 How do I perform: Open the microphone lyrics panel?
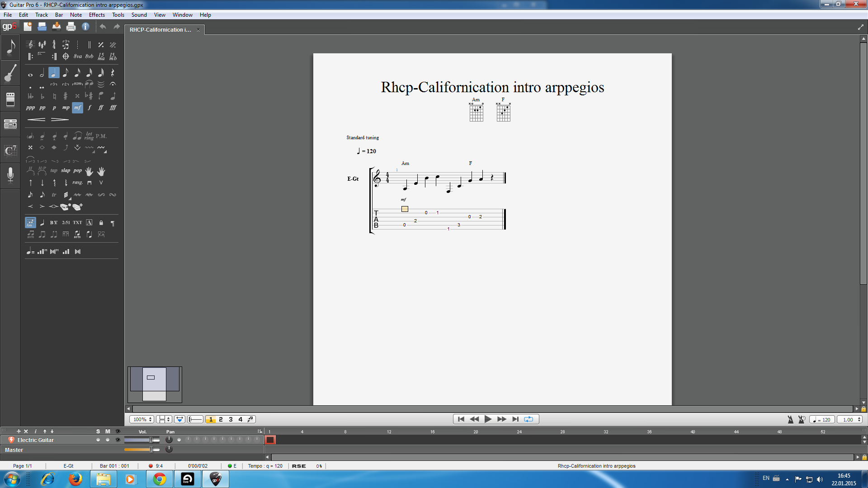pyautogui.click(x=10, y=175)
